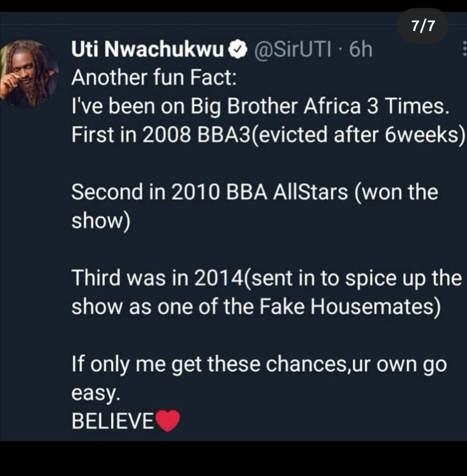This screenshot has height=476, width=467.
Task: Click the 6h tweet timestamp
Action: coord(361,51)
